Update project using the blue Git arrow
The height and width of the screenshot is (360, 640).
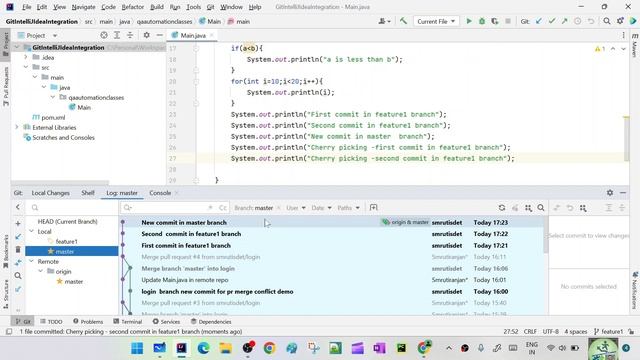[x=539, y=21]
